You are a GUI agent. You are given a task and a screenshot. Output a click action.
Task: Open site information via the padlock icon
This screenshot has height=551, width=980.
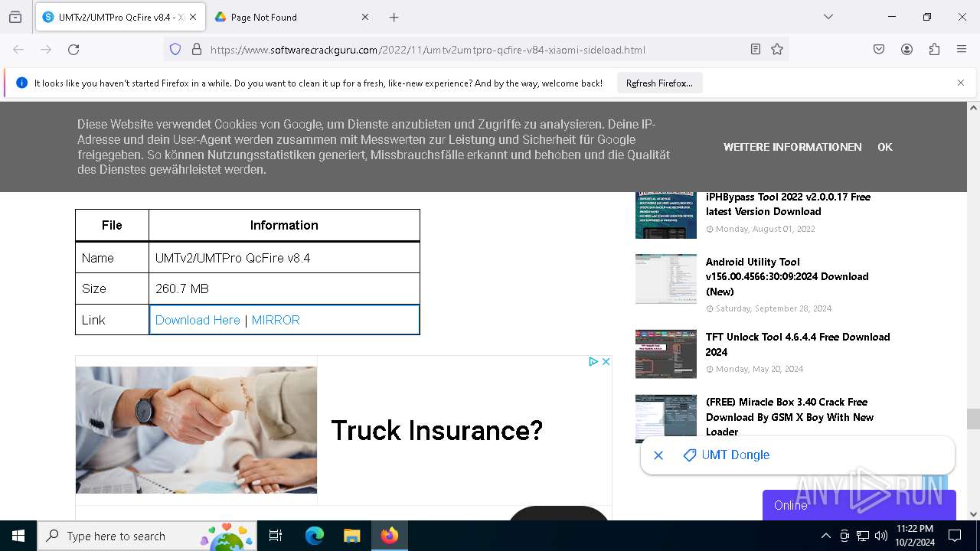coord(197,49)
